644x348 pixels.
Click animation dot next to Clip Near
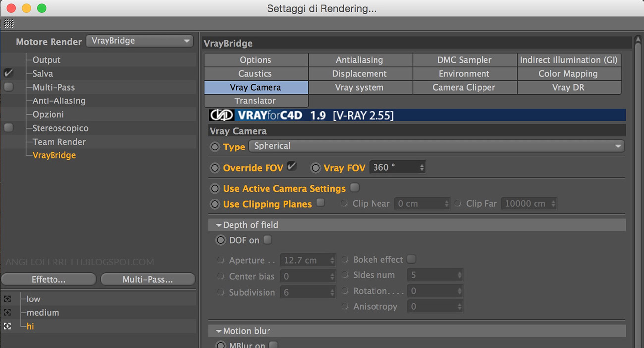point(345,203)
